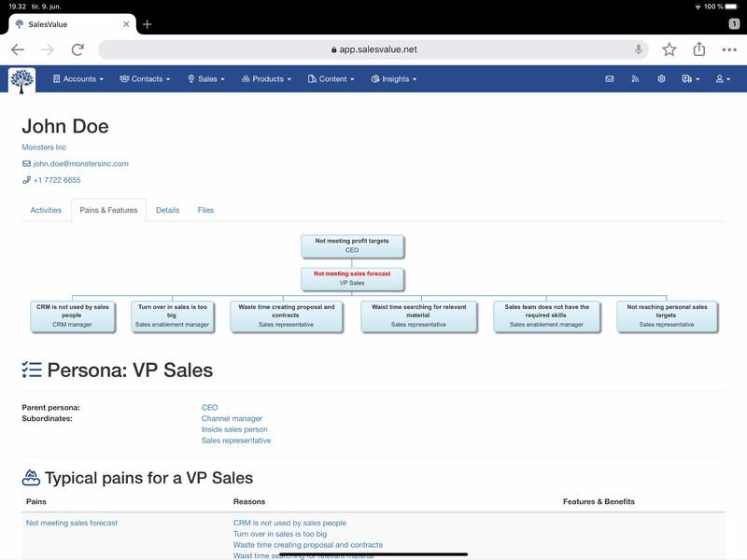The image size is (747, 560).
Task: Tap the microphone icon in address bar
Action: 640,49
